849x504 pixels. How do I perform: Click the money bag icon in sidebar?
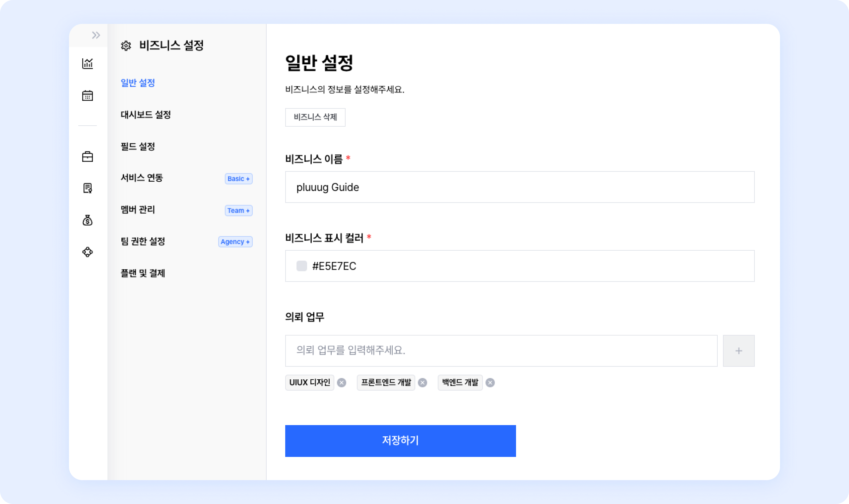[88, 220]
